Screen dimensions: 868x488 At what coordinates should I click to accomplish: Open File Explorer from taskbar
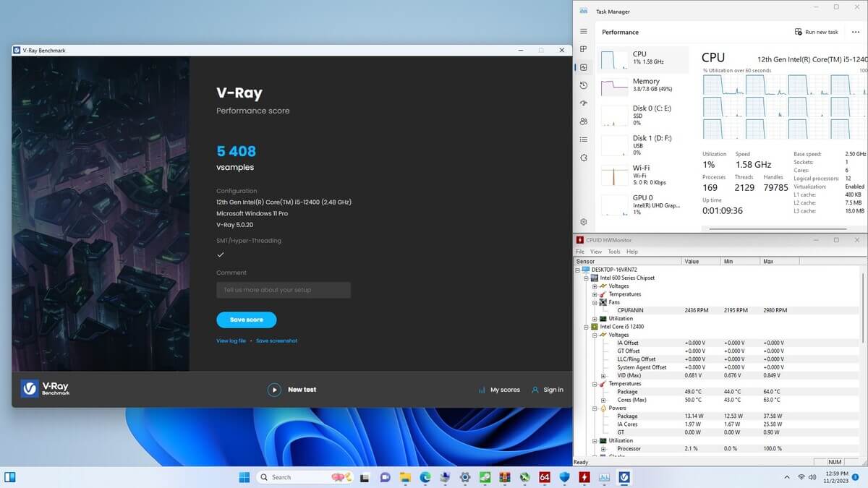pos(405,477)
